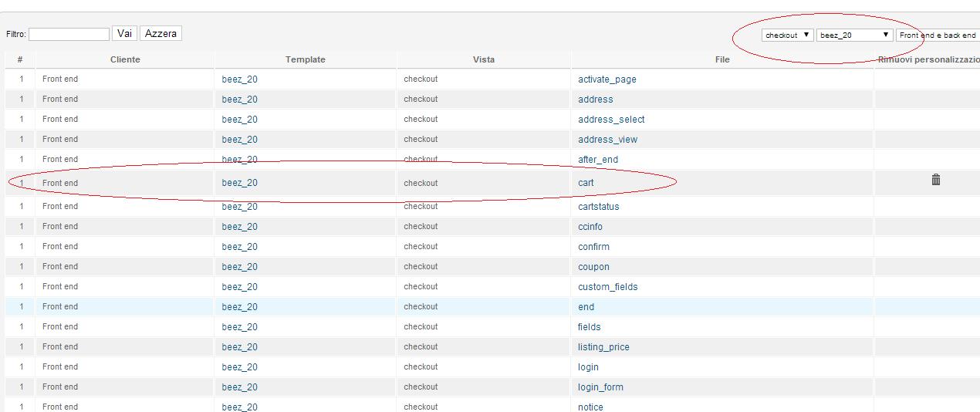
Task: Open the address_view file link
Action: coord(608,140)
